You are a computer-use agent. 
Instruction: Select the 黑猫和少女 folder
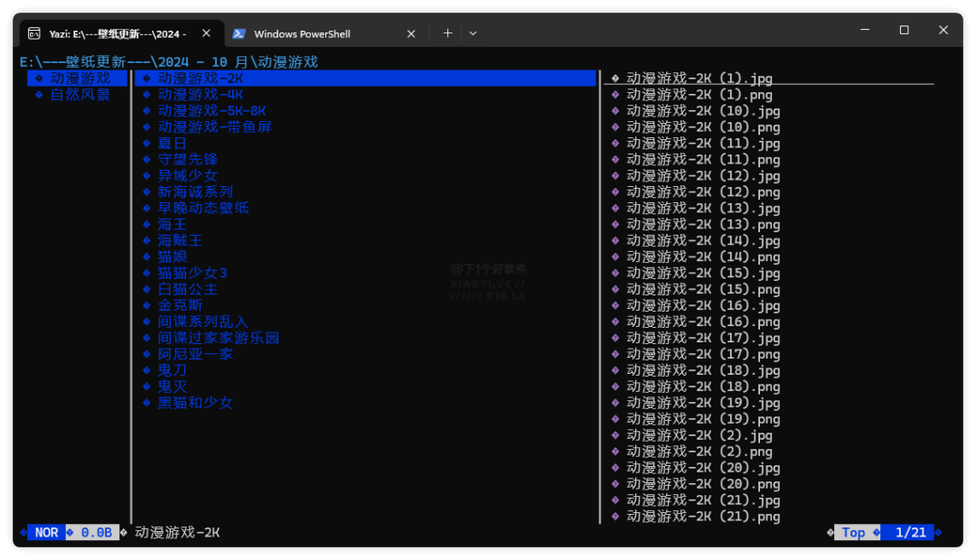point(195,403)
